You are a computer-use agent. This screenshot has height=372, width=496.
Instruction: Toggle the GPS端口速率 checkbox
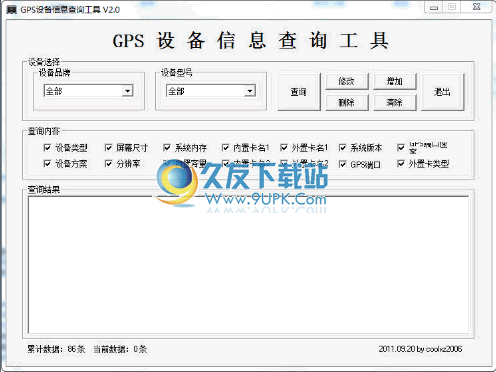tap(401, 147)
